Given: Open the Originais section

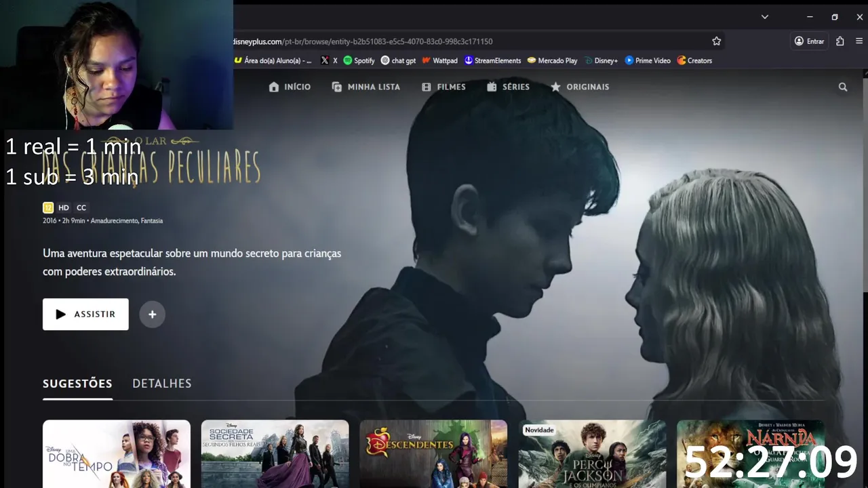Looking at the screenshot, I should point(580,87).
